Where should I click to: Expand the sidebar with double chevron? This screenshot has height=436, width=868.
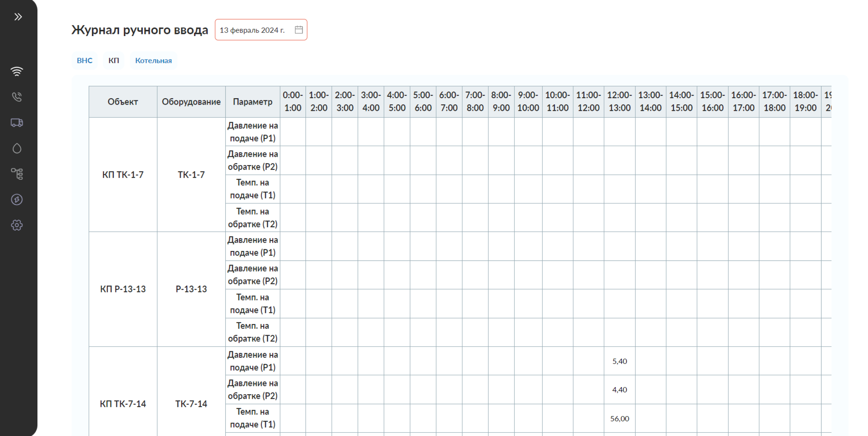(18, 17)
